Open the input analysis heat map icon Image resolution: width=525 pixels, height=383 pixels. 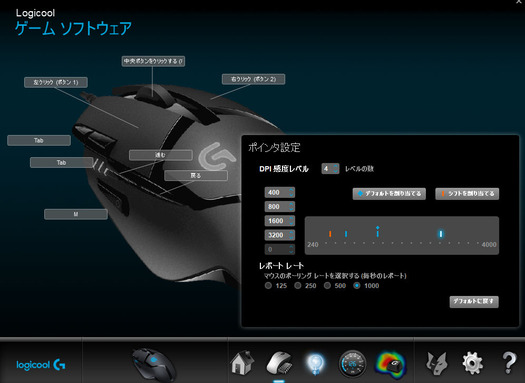pyautogui.click(x=391, y=364)
